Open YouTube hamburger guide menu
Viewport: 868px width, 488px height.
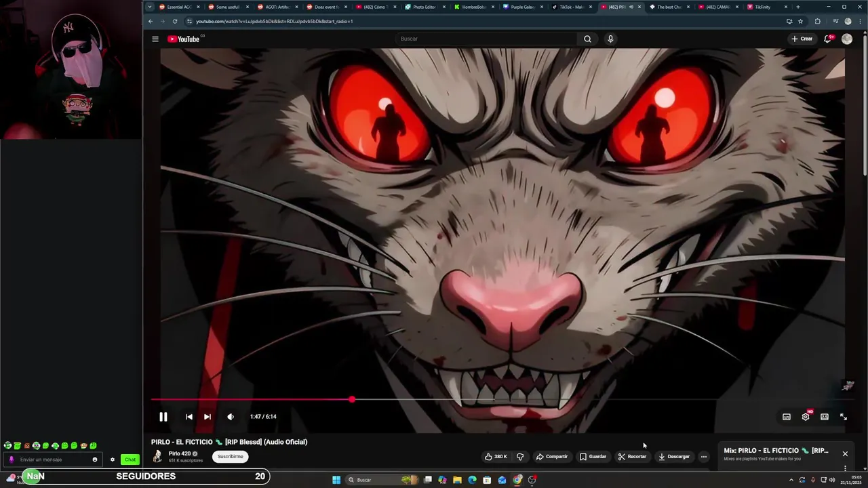pyautogui.click(x=155, y=39)
